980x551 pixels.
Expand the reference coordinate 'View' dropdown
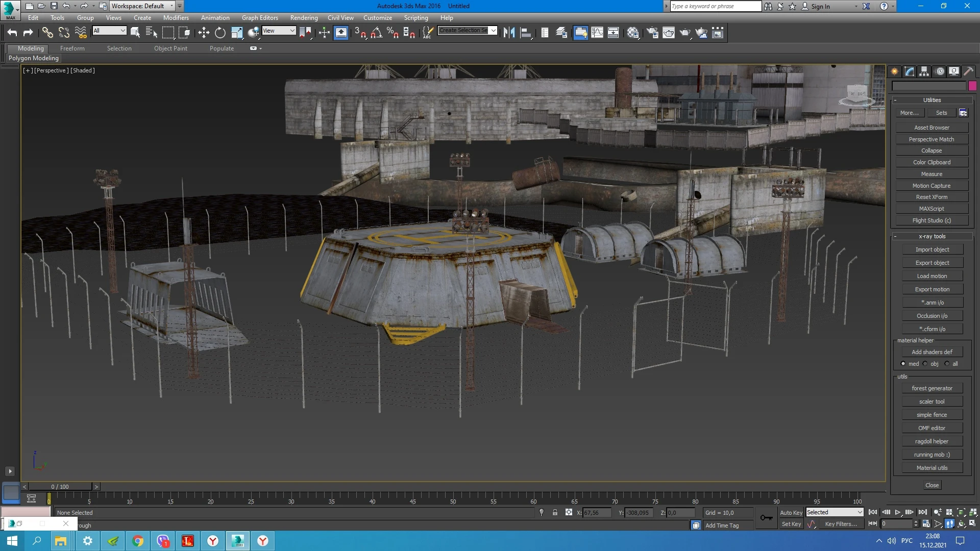279,31
